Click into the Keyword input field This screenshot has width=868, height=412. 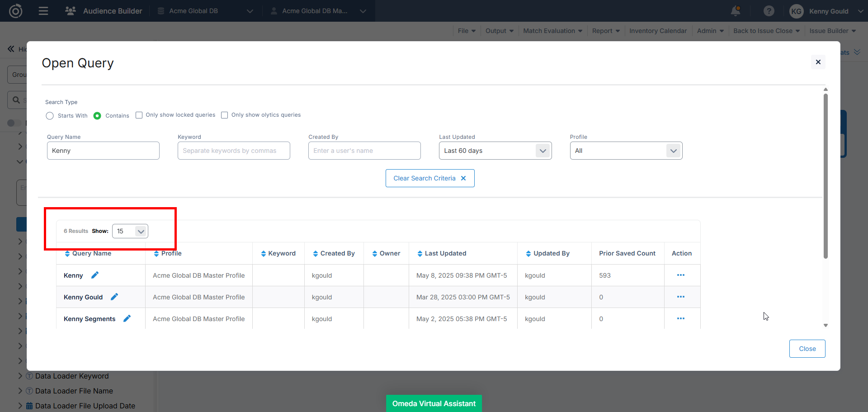234,151
